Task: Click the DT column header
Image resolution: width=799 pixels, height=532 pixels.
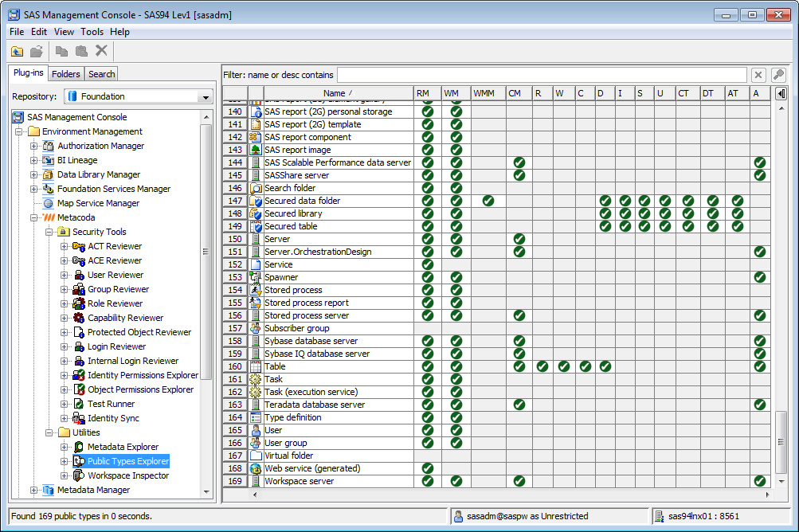Action: (x=713, y=93)
